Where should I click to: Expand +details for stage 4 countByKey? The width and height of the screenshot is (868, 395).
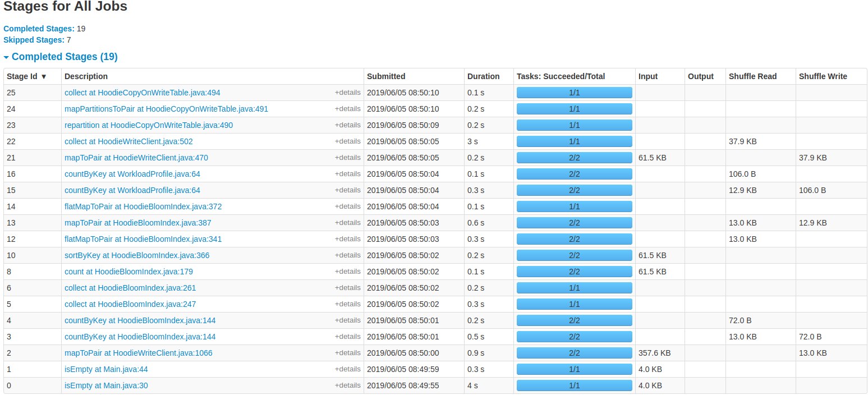pyautogui.click(x=348, y=320)
